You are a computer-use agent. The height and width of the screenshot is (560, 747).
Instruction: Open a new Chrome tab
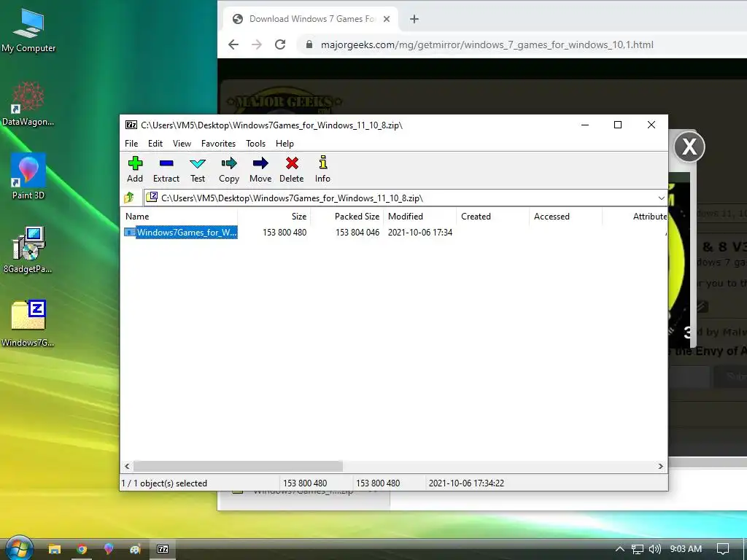[x=414, y=19]
